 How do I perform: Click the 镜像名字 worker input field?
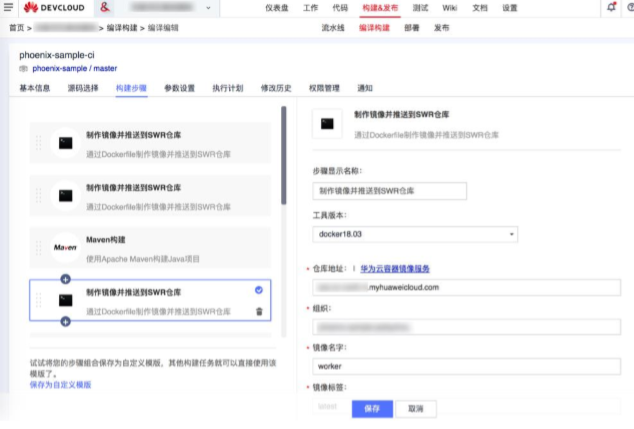coord(467,366)
